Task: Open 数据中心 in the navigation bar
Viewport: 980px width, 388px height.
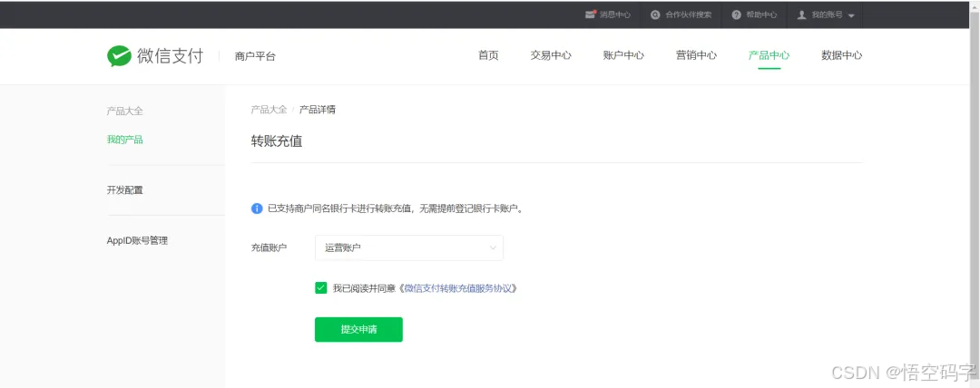Action: [x=842, y=55]
